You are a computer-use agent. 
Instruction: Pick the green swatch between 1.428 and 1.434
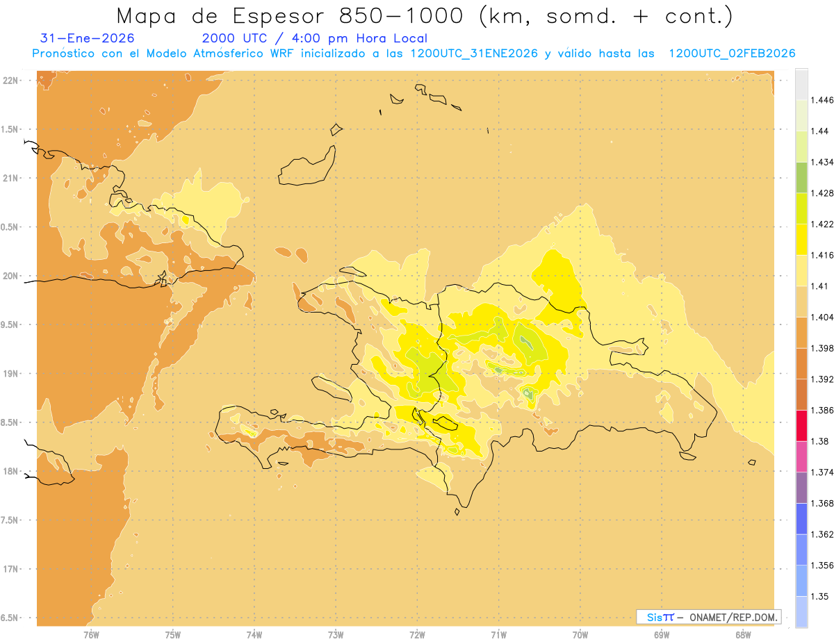pyautogui.click(x=801, y=177)
